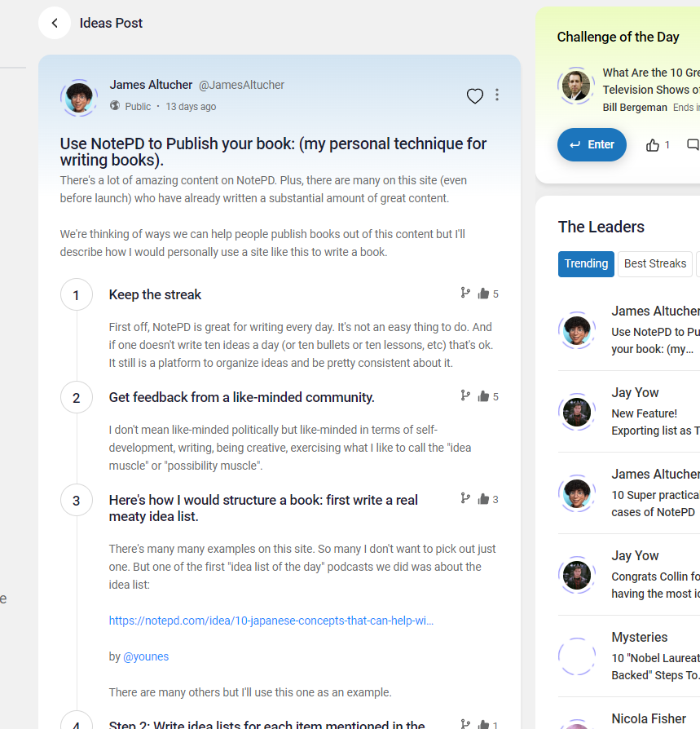Image resolution: width=700 pixels, height=729 pixels.
Task: Click the globe Public visibility icon
Action: 115,105
